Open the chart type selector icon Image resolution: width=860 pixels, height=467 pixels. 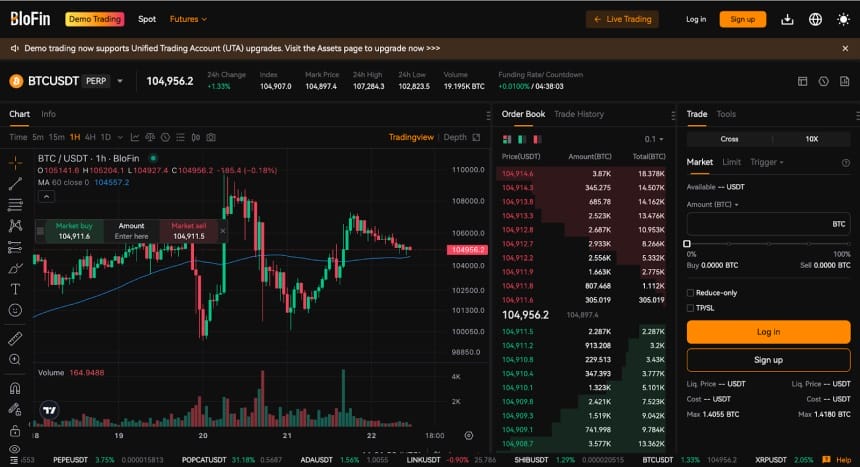(135, 137)
